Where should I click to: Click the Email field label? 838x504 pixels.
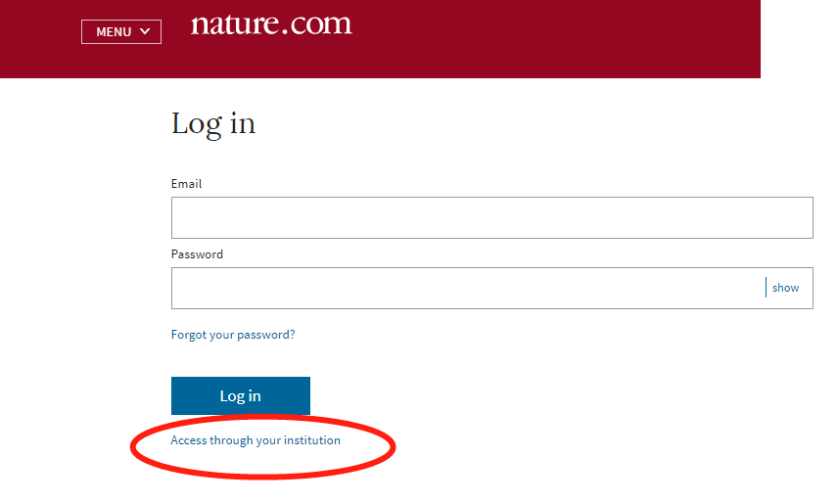pos(186,184)
